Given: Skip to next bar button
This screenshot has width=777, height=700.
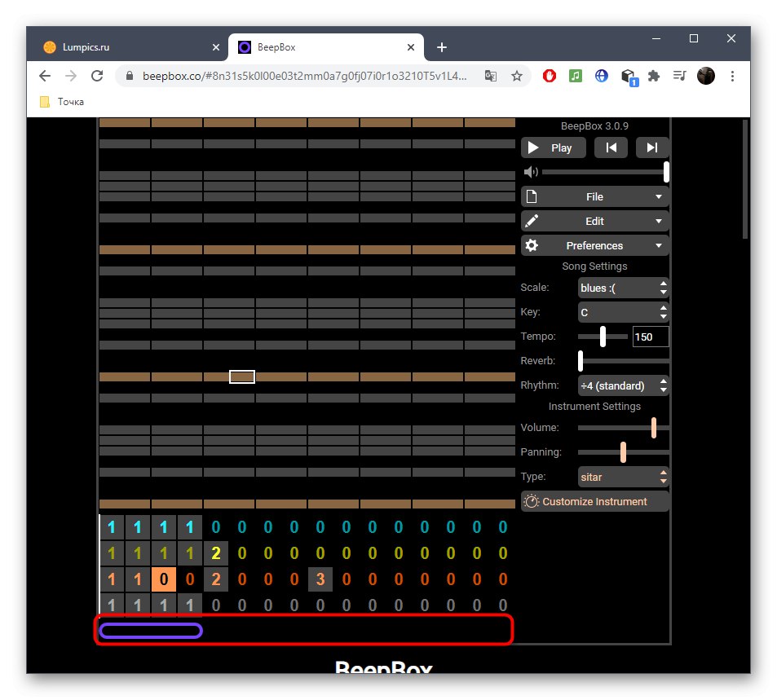Looking at the screenshot, I should [x=652, y=147].
